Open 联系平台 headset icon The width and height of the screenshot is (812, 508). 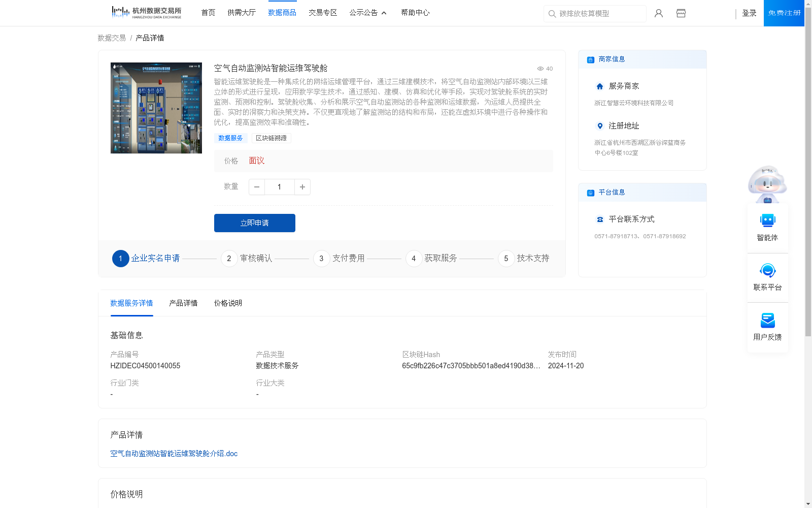(768, 270)
